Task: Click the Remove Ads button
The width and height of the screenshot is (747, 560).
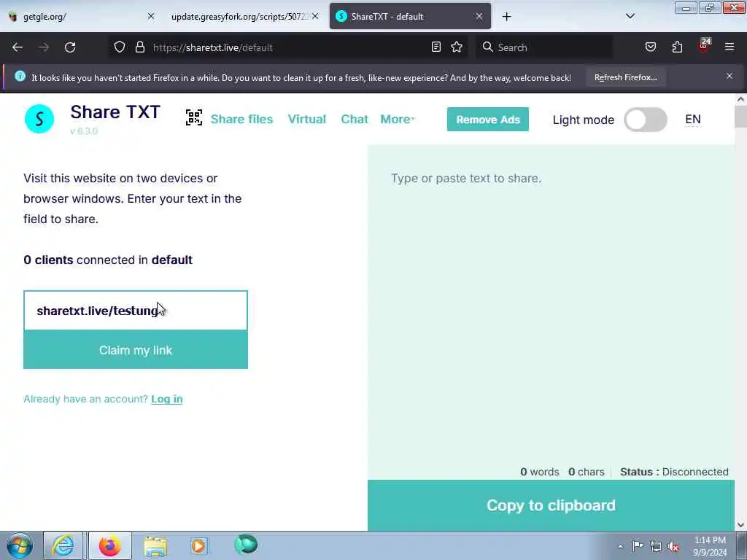Action: (x=488, y=120)
